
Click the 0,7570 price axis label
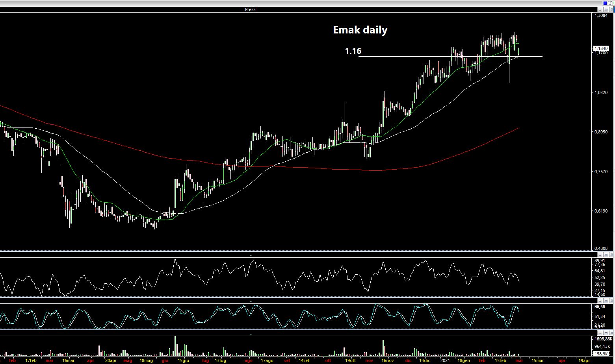coord(601,172)
